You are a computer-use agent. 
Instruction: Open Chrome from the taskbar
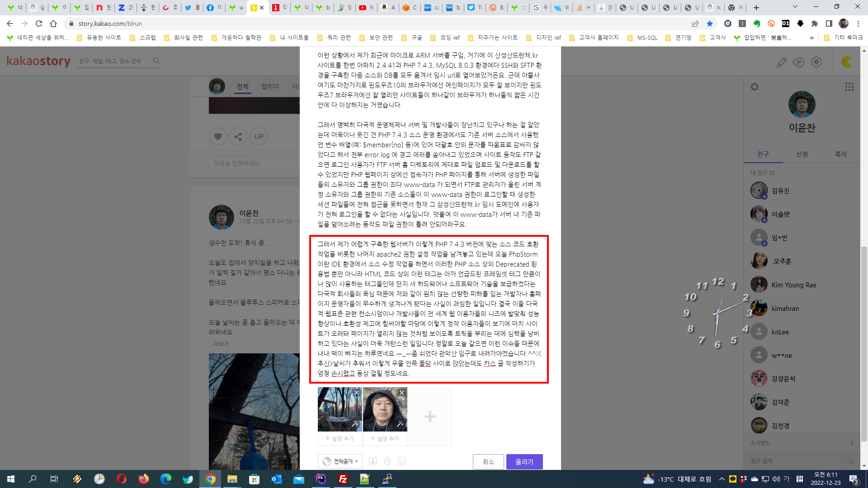tap(210, 479)
